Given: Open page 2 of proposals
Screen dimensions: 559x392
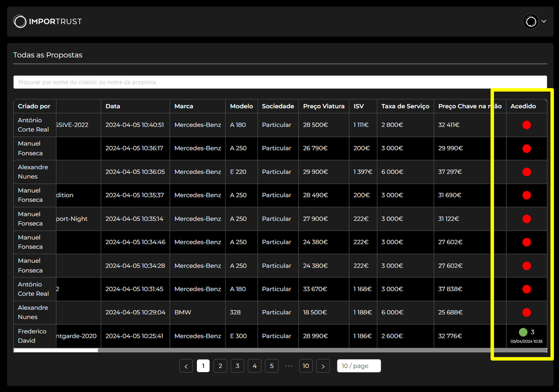Looking at the screenshot, I should point(220,366).
